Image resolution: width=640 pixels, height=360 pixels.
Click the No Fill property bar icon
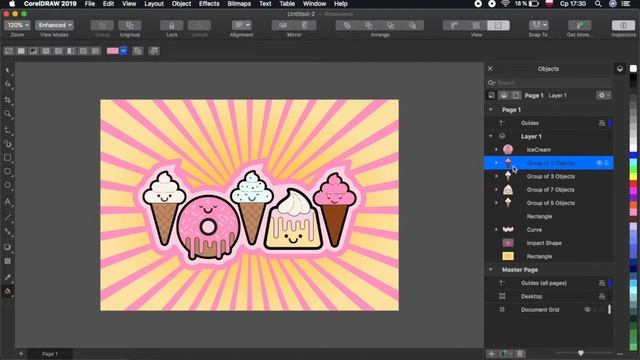click(x=9, y=51)
